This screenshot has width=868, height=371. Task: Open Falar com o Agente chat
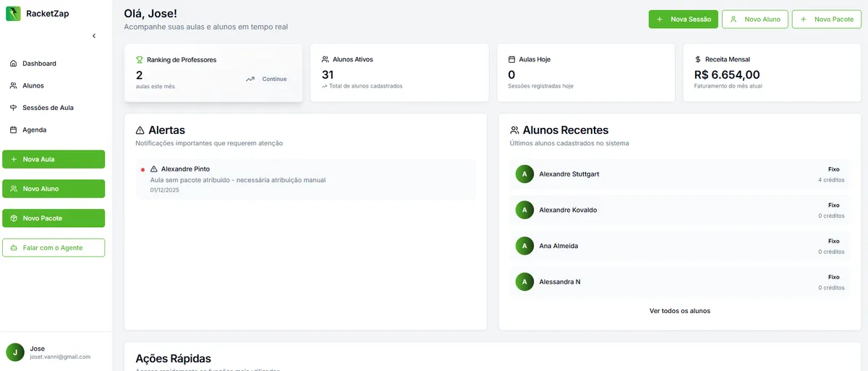pyautogui.click(x=54, y=247)
